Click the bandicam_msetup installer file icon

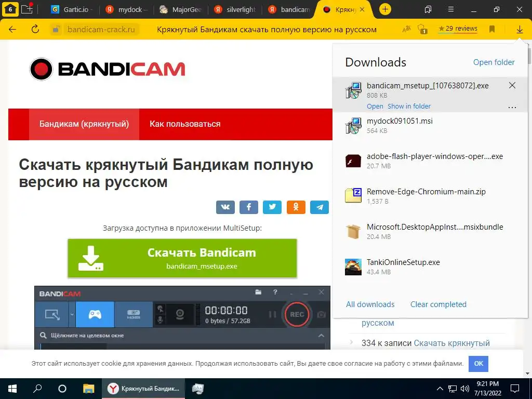pos(353,90)
